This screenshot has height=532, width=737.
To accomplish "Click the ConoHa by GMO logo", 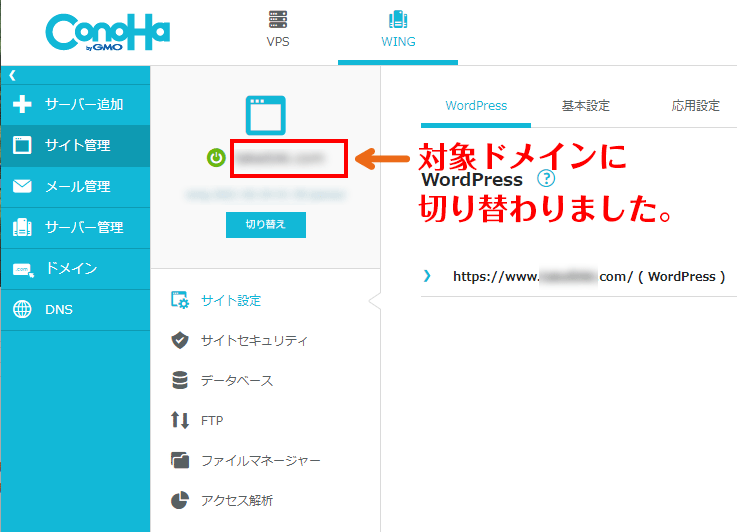I will [x=108, y=32].
